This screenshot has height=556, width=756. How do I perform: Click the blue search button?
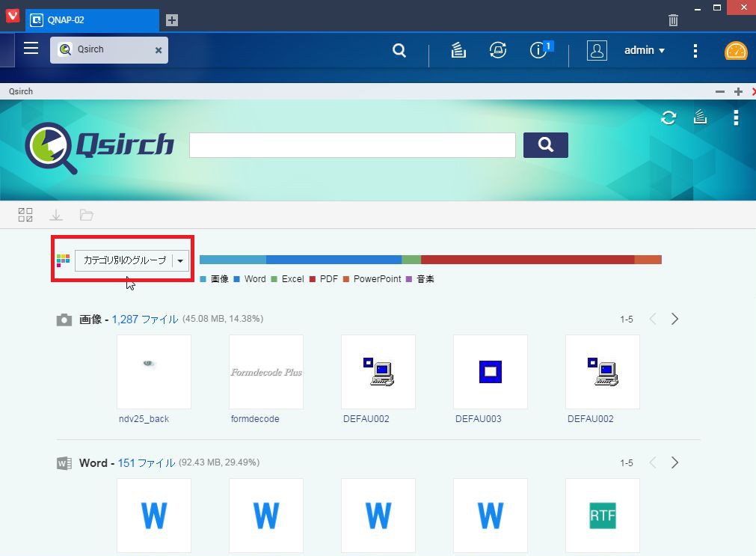(x=546, y=144)
